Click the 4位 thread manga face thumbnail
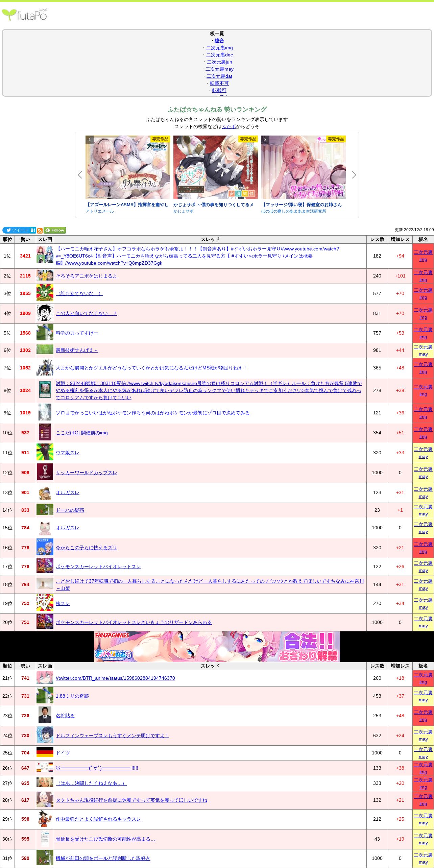The image size is (434, 868). [45, 313]
